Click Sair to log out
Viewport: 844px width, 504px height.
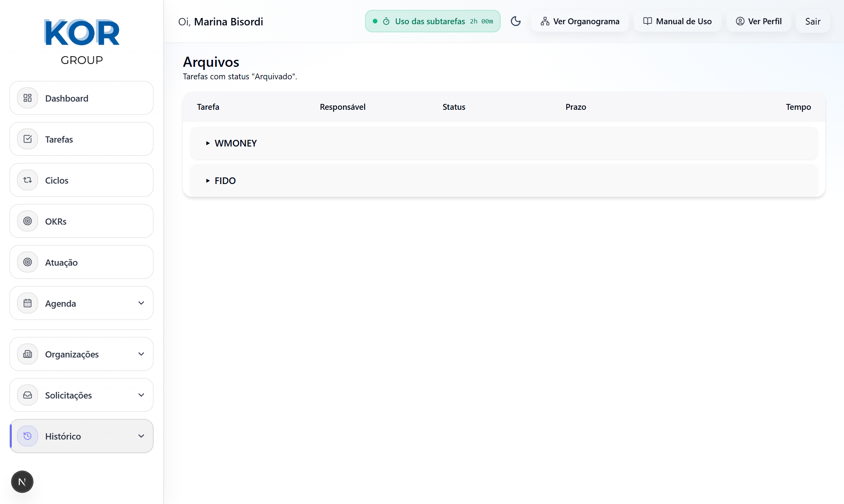click(x=812, y=21)
